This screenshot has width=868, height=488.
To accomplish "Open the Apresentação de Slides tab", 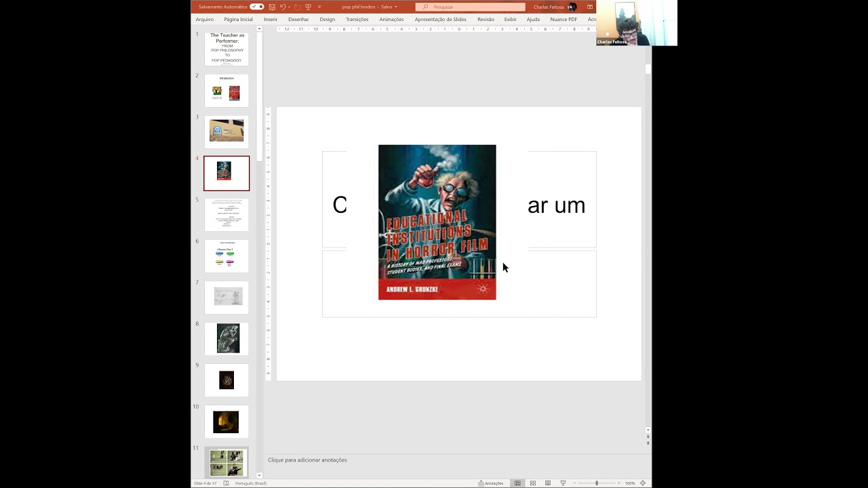I will (x=441, y=19).
